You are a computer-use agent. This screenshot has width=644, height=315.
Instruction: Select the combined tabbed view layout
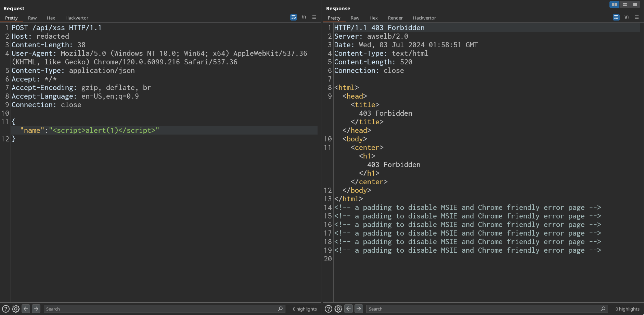(635, 4)
